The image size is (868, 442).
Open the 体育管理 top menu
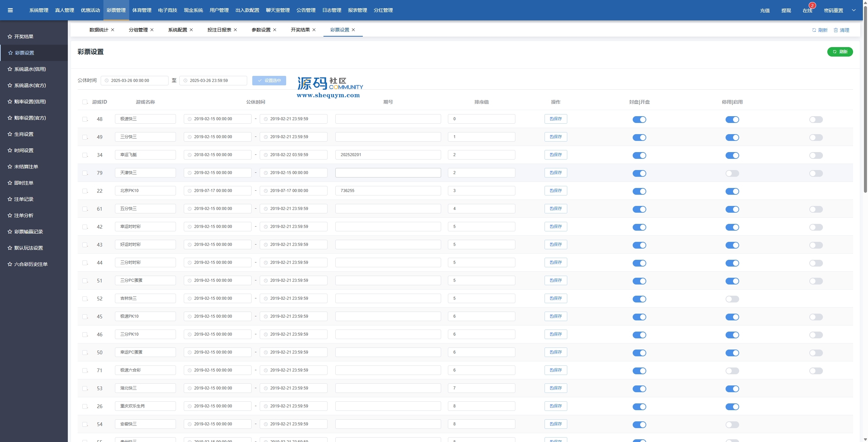click(x=142, y=10)
